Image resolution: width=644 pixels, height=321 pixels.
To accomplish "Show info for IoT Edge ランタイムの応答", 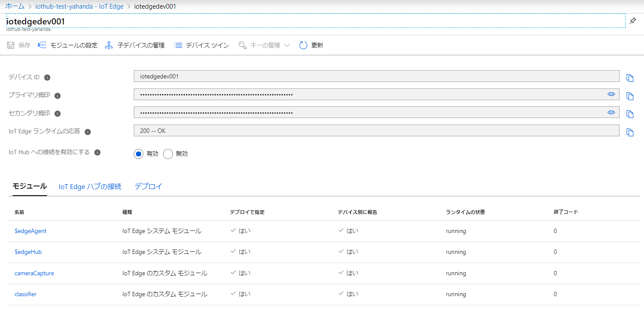I will pos(88,132).
